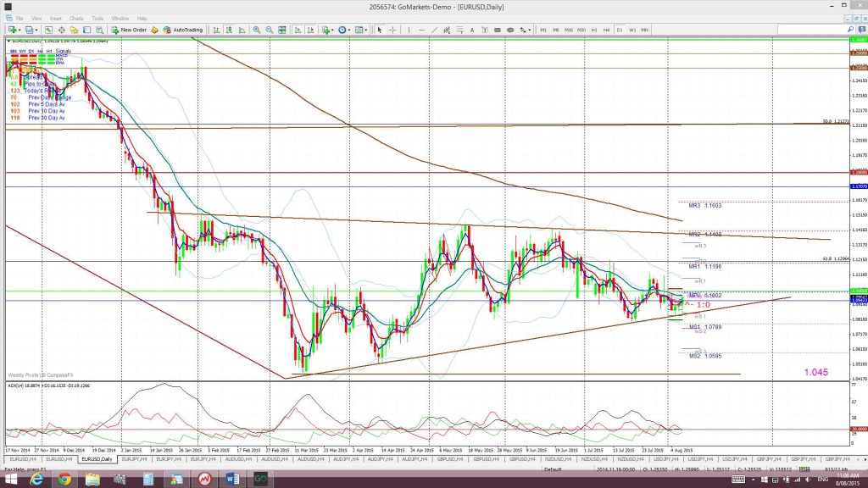Open the Profiles toolbar icon
Viewport: 868px width, 488px height.
coord(29,30)
